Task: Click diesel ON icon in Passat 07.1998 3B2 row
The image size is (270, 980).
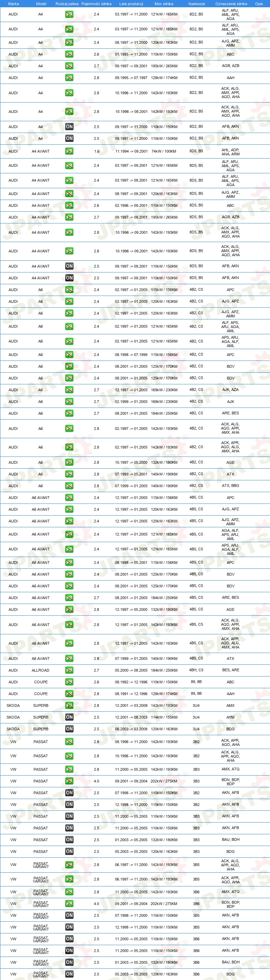Action: (x=69, y=793)
